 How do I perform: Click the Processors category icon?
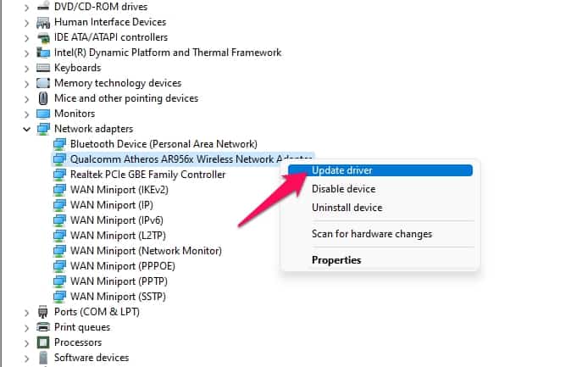(43, 342)
